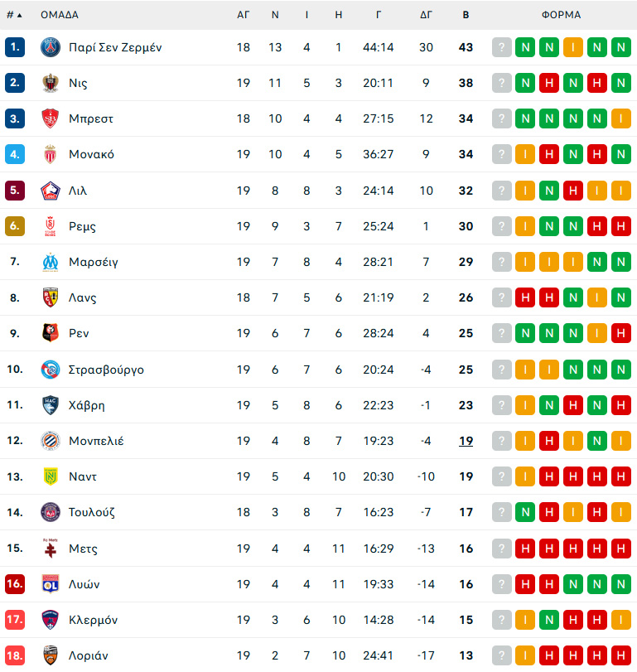The width and height of the screenshot is (637, 672).
Task: Open the Μπρεστ team link
Action: click(91, 118)
